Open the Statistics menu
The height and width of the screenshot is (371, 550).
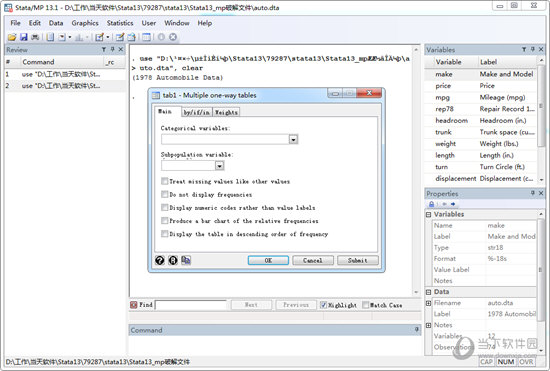pos(120,23)
